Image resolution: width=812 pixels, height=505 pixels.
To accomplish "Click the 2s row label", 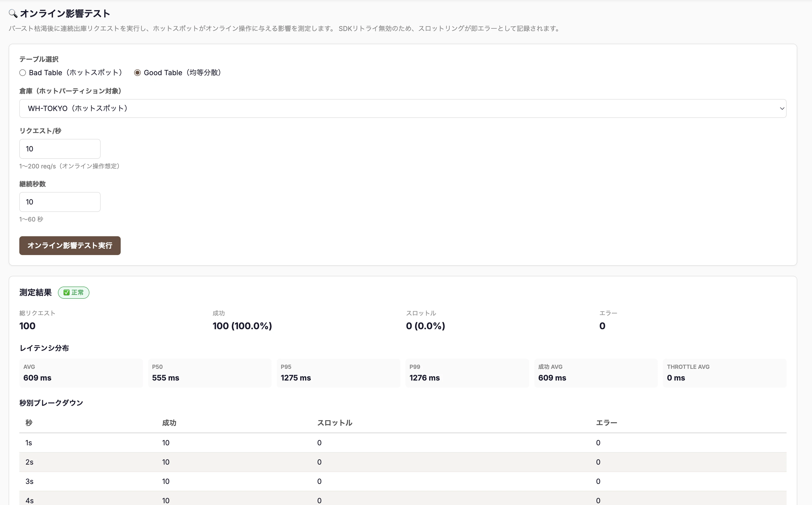I will [29, 462].
